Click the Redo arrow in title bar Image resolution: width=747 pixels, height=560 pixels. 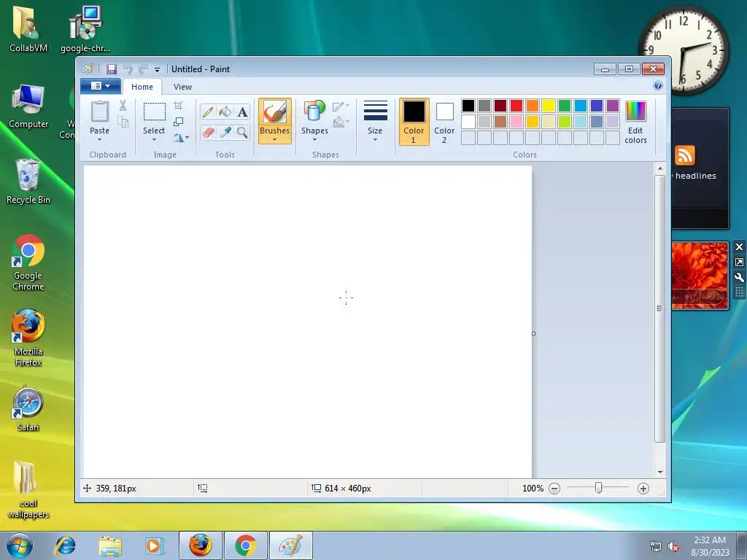(144, 69)
